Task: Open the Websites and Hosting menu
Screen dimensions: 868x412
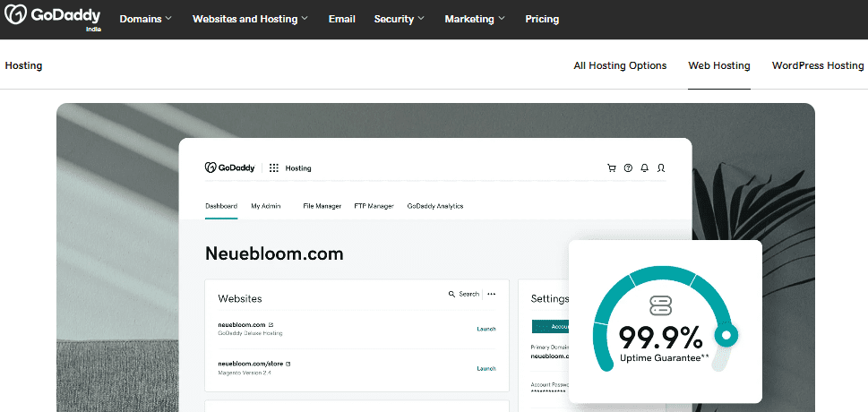Action: (250, 19)
